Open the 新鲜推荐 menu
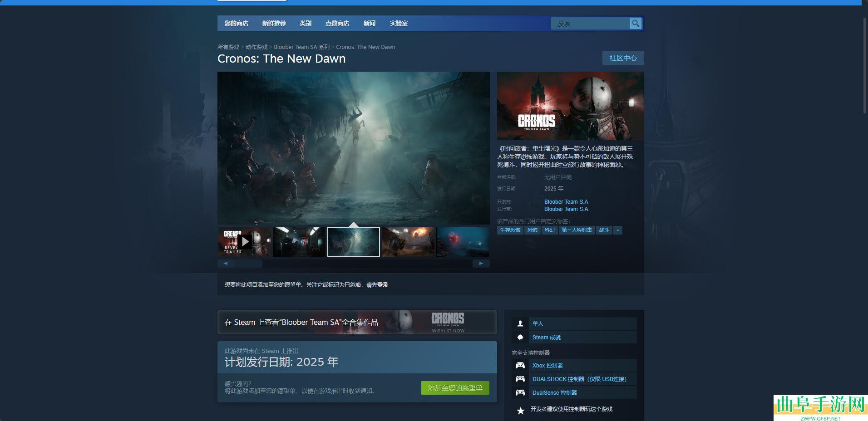The image size is (868, 421). 274,23
